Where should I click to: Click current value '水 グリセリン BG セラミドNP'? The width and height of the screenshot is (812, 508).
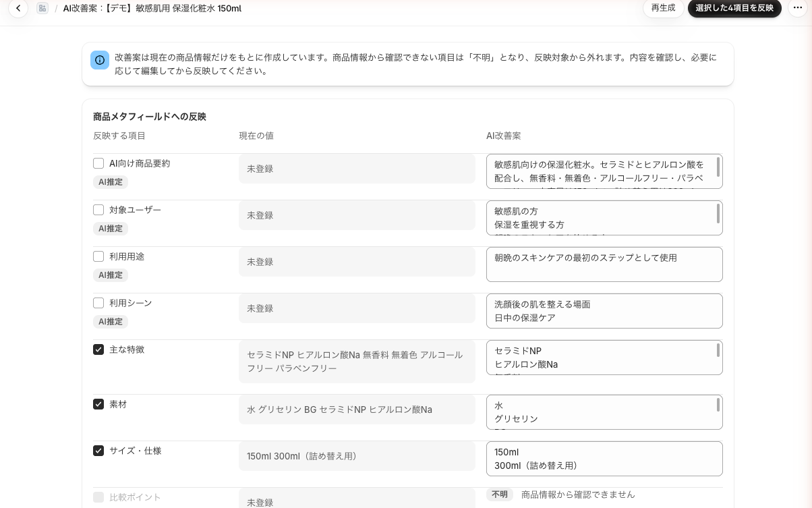(x=357, y=410)
